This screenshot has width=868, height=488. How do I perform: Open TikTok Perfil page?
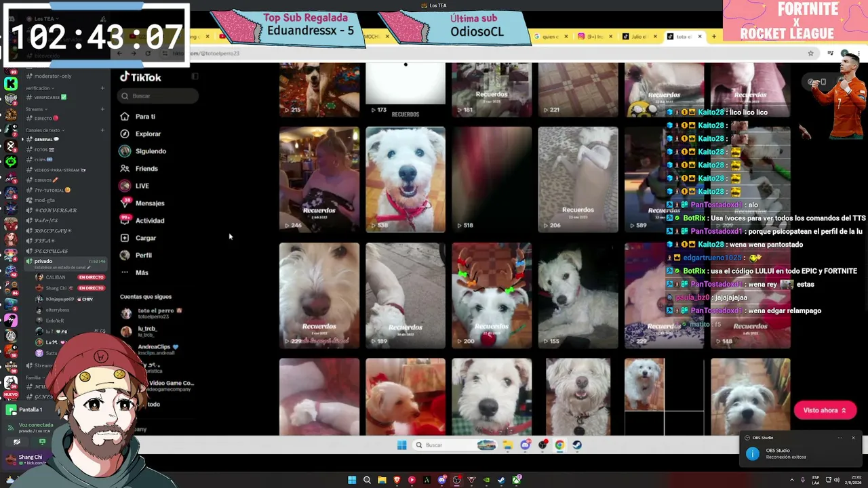(x=136, y=256)
